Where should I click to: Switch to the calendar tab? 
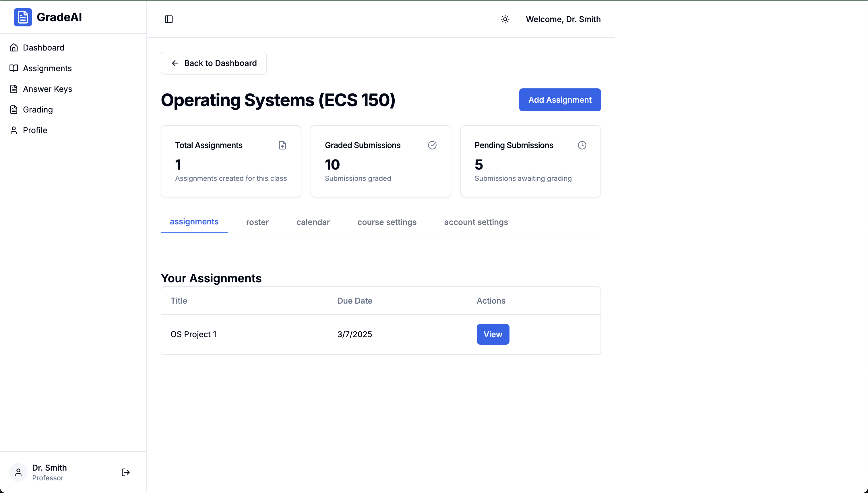[313, 222]
